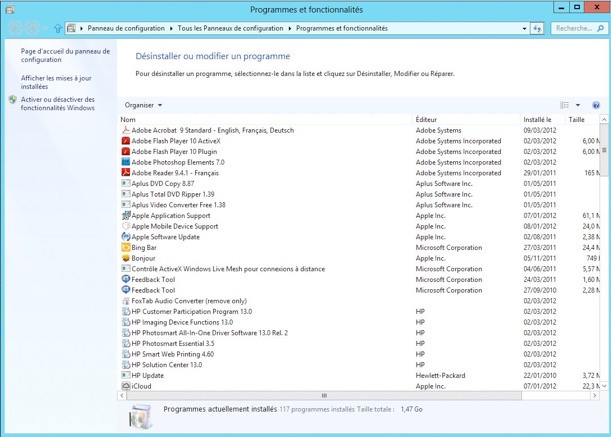Image resolution: width=611 pixels, height=437 pixels.
Task: Click the iCloud icon
Action: point(126,386)
